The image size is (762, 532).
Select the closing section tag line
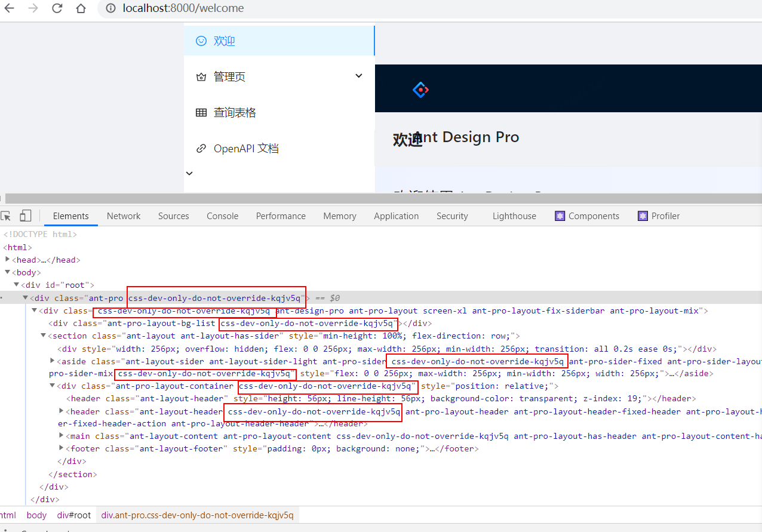tap(72, 474)
